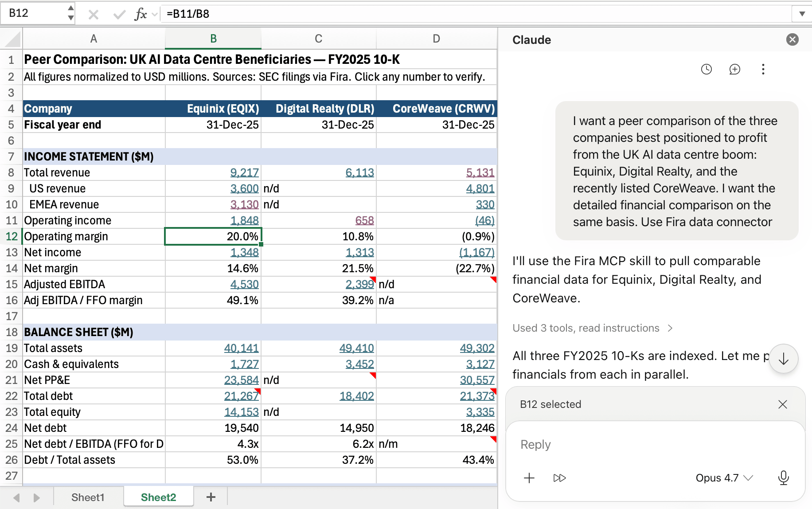This screenshot has height=509, width=812.
Task: Select column B header
Action: [213, 39]
